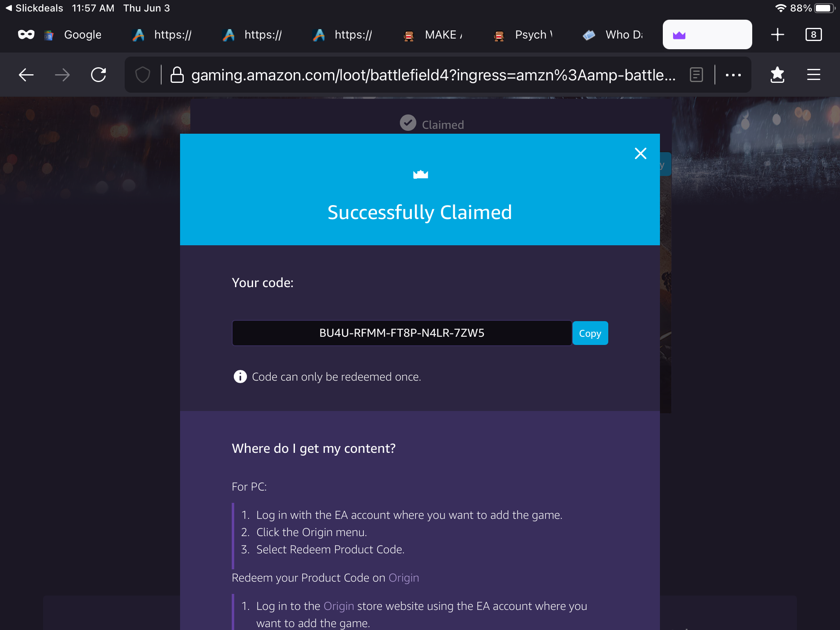The image size is (840, 630).
Task: Tap the info icon beside redeemed once note
Action: 240,376
